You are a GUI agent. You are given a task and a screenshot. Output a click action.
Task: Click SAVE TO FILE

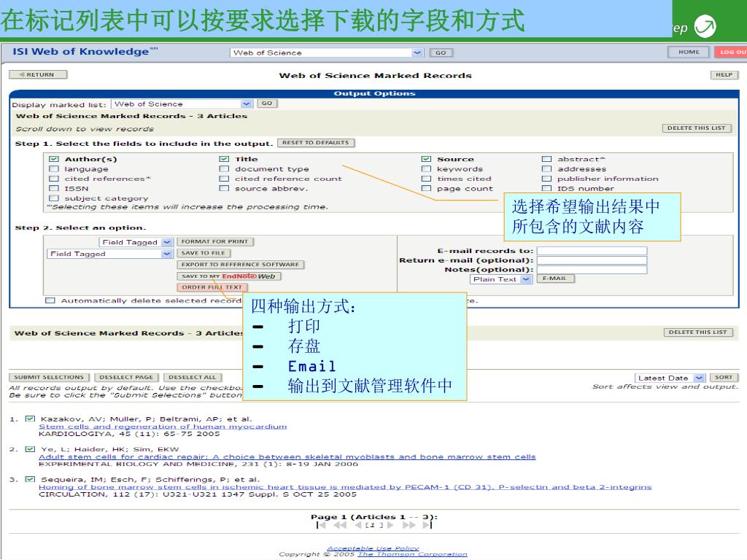tap(204, 253)
